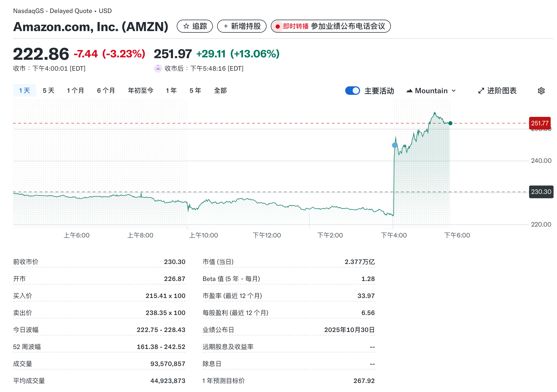The image size is (557, 392).
Task: Click the after-hours moon icon near 收市后
Action: (x=158, y=68)
